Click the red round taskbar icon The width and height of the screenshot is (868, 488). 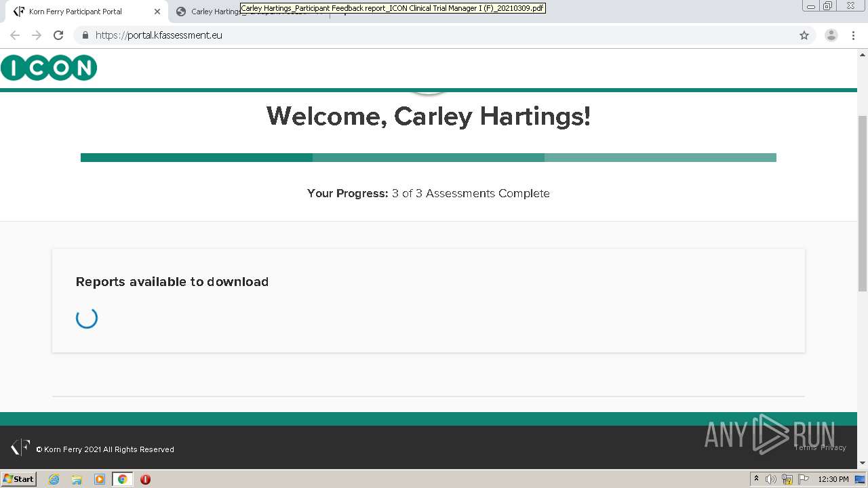tap(145, 479)
